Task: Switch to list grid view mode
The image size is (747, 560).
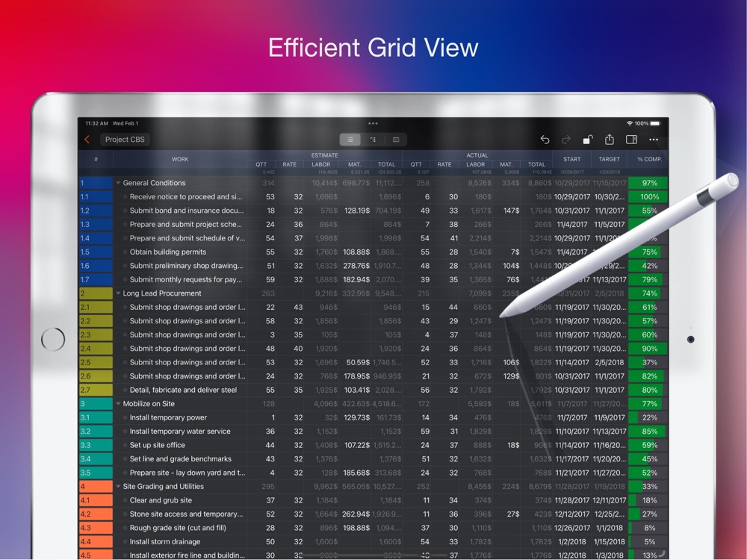Action: coord(350,140)
